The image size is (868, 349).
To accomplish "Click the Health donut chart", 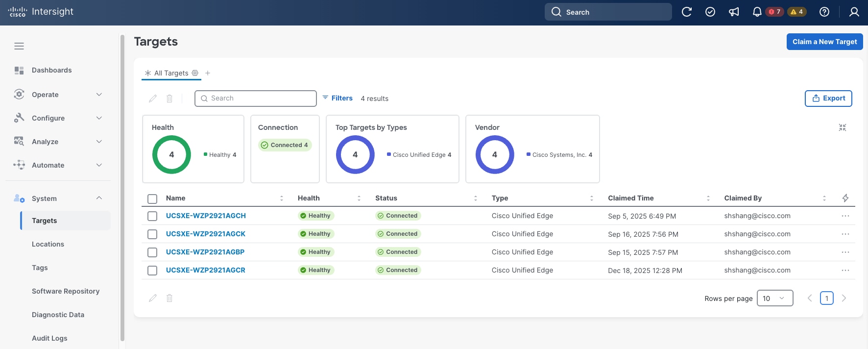I will point(171,154).
